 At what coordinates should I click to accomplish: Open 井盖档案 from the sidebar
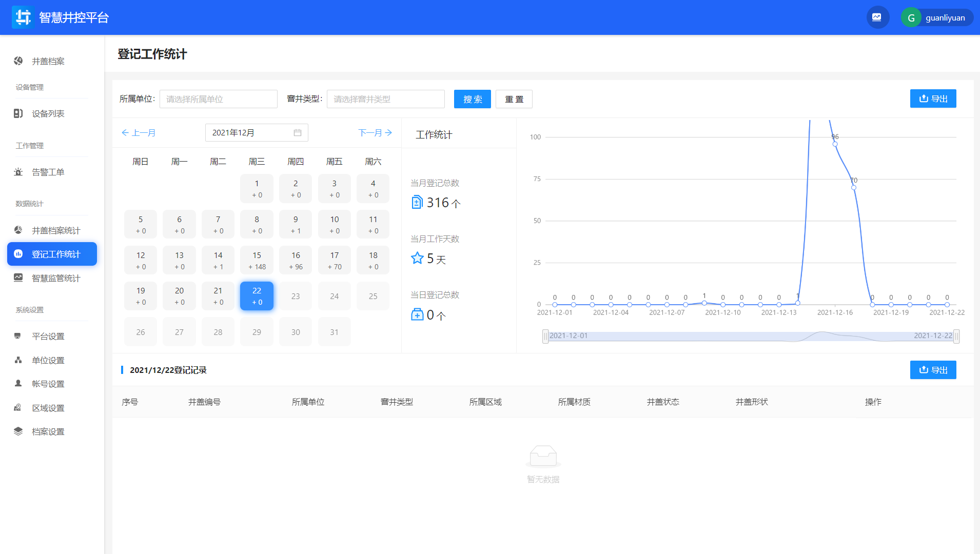48,61
